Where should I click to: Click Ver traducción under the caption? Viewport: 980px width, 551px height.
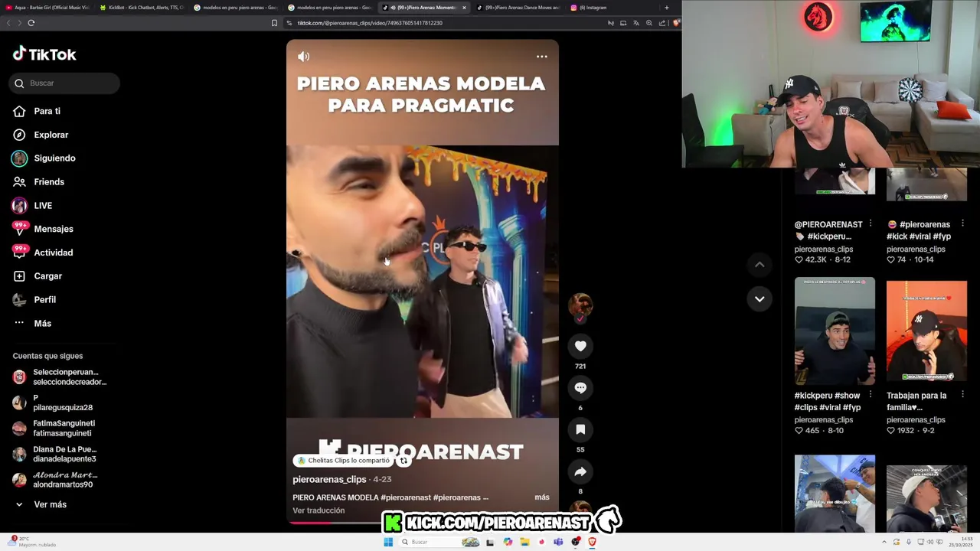318,510
